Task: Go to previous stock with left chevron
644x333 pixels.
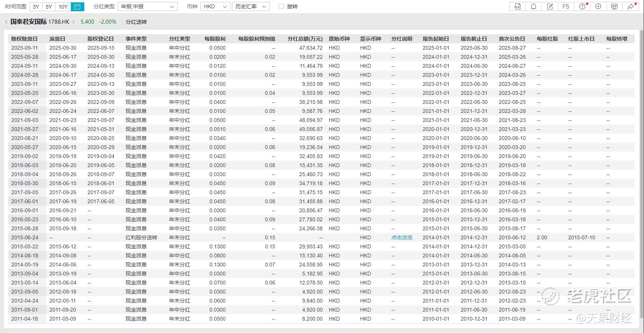Action: tap(6, 22)
